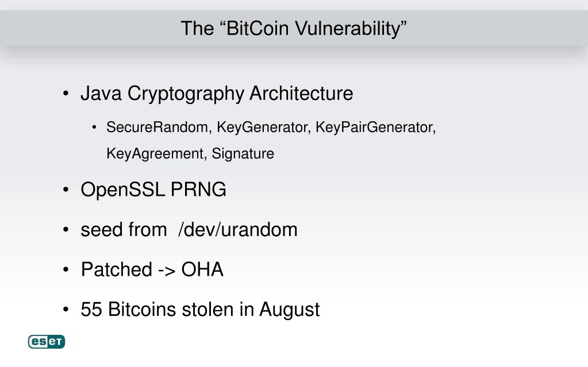Select the Patched -> OHA line

(x=152, y=269)
